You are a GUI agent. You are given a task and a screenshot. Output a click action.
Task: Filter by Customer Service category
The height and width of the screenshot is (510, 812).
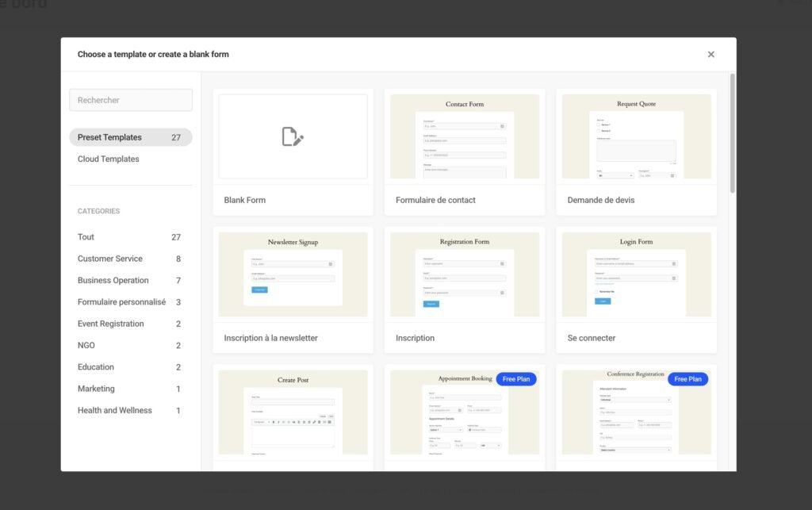point(110,259)
